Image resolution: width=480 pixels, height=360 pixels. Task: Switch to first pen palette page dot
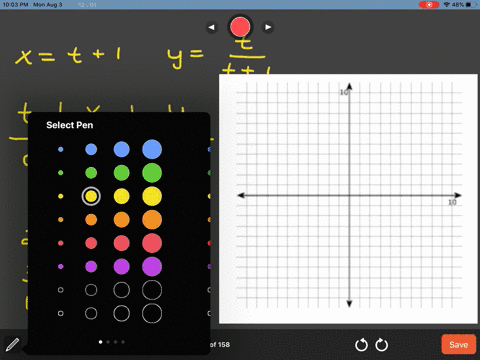click(x=101, y=342)
